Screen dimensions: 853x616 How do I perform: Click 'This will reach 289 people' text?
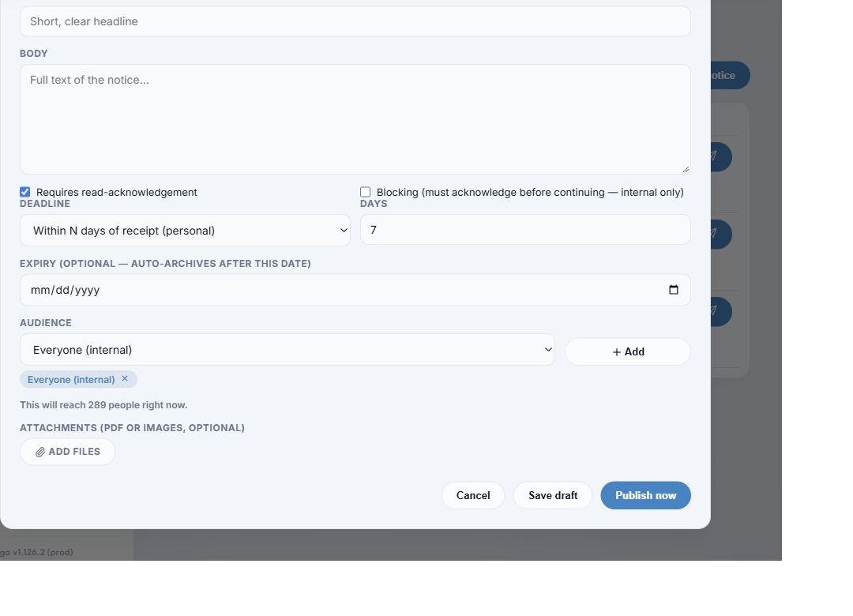pos(103,405)
